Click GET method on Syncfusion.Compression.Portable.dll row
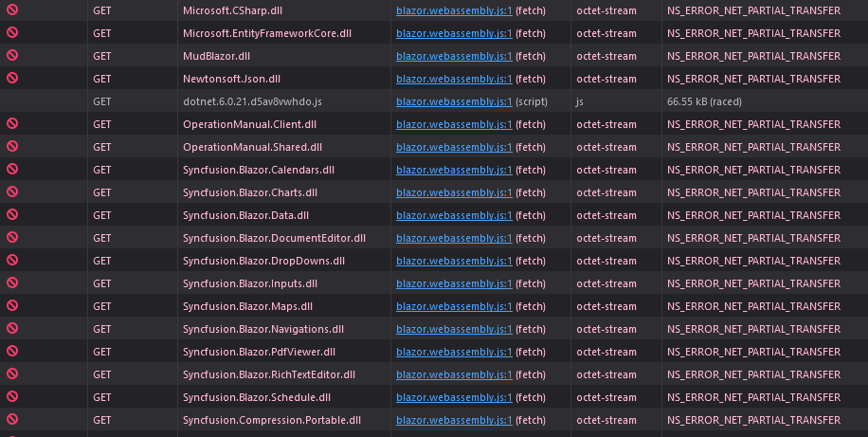This screenshot has width=868, height=437. 101,420
